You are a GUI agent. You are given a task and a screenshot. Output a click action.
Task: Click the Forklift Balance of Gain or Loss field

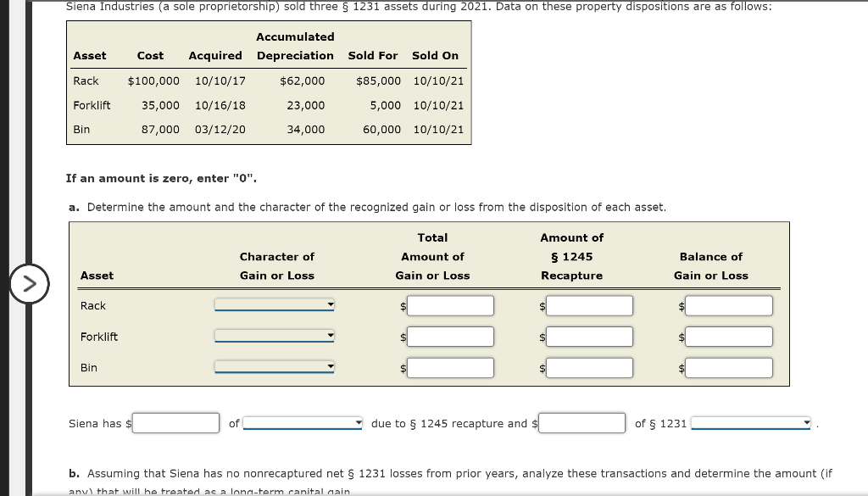pos(729,336)
